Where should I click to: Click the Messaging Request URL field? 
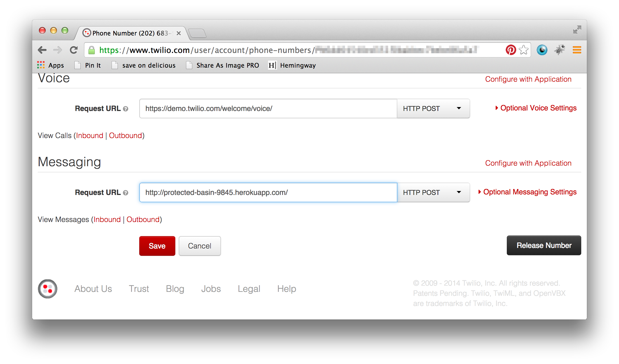point(268,192)
